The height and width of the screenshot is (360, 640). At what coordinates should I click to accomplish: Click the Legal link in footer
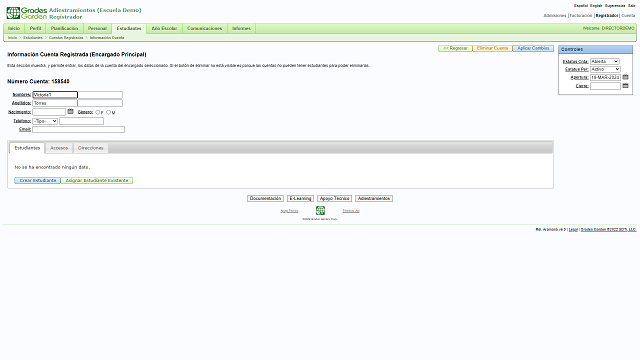(x=573, y=229)
